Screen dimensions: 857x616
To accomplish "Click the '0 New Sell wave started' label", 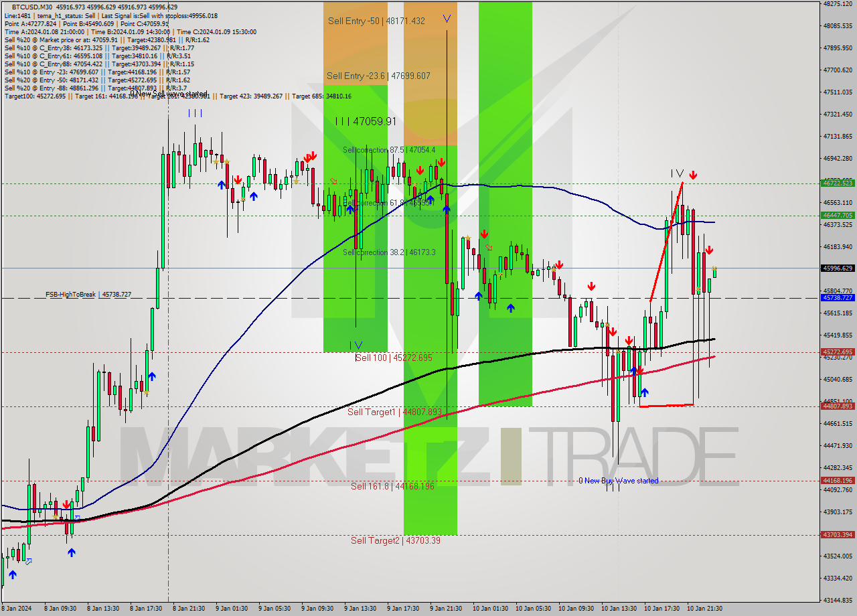I will tap(169, 94).
